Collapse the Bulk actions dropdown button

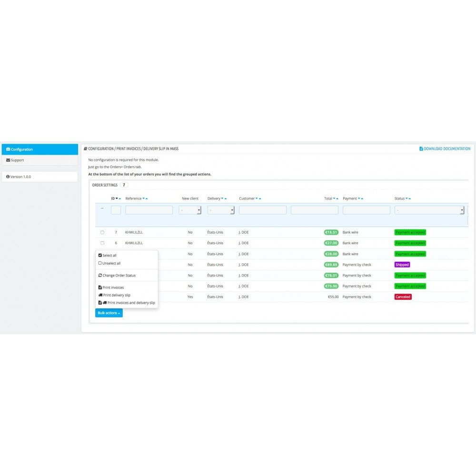point(109,313)
